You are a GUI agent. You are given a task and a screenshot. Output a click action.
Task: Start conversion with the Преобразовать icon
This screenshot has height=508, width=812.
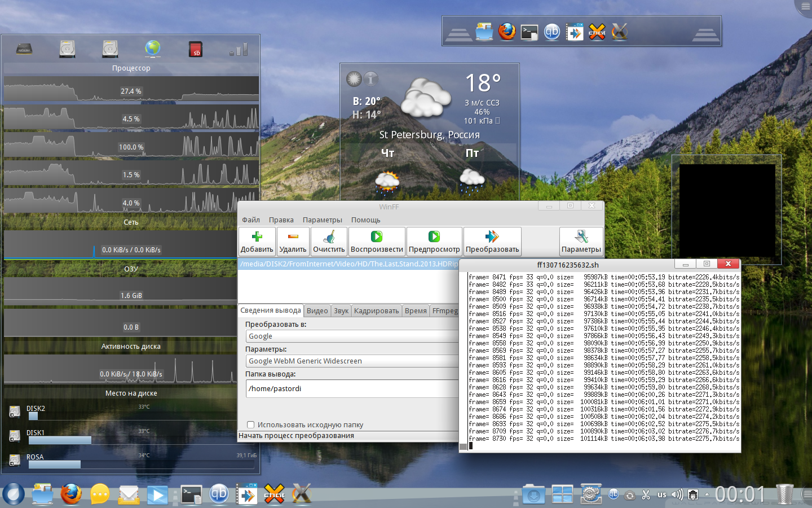click(492, 242)
